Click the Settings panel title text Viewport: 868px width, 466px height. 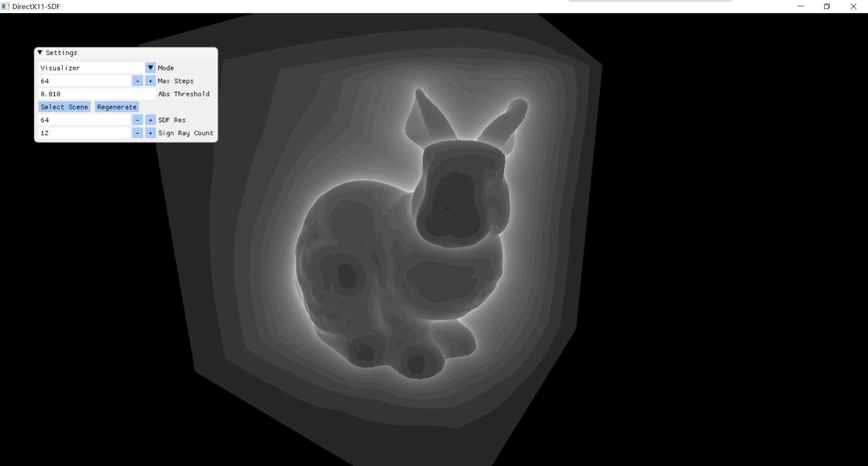[61, 53]
